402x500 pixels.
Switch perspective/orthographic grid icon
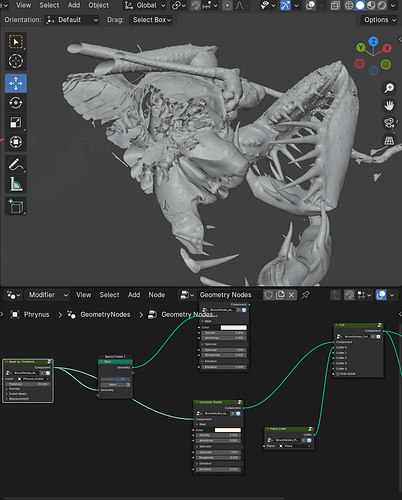click(389, 141)
